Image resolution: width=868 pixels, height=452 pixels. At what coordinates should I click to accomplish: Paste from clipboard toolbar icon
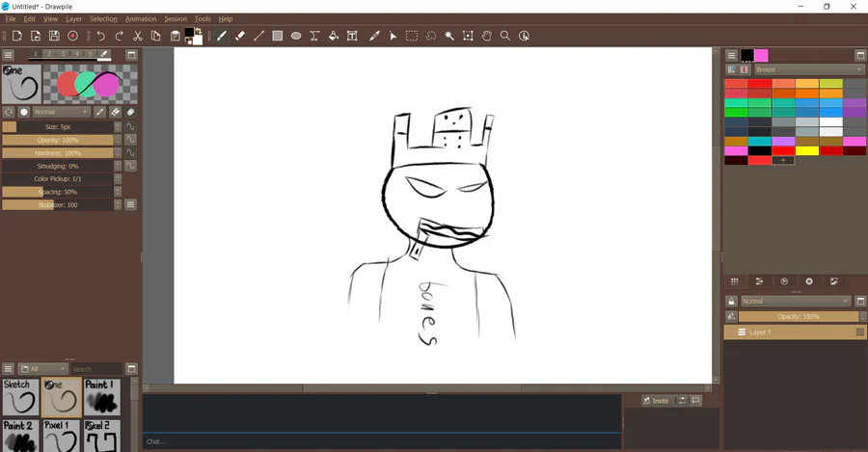point(175,36)
